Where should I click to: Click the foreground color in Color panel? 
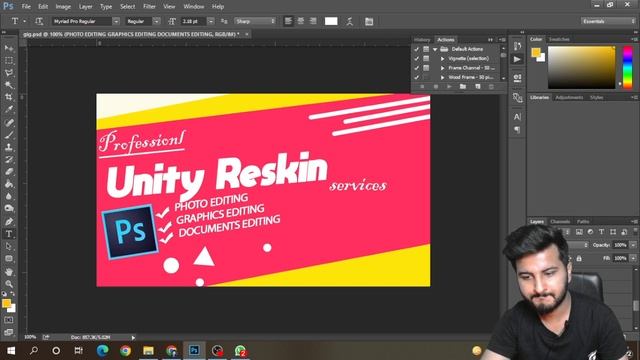536,52
